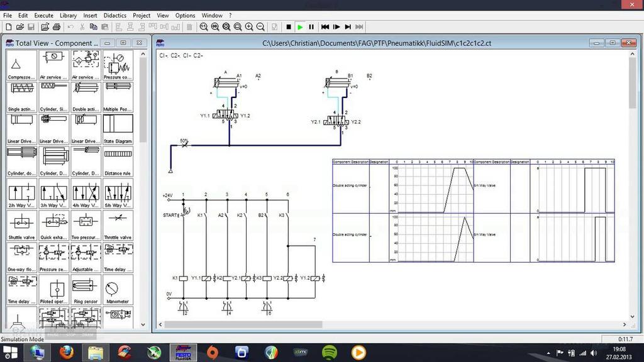Start the simulation with the green play button

click(300, 27)
